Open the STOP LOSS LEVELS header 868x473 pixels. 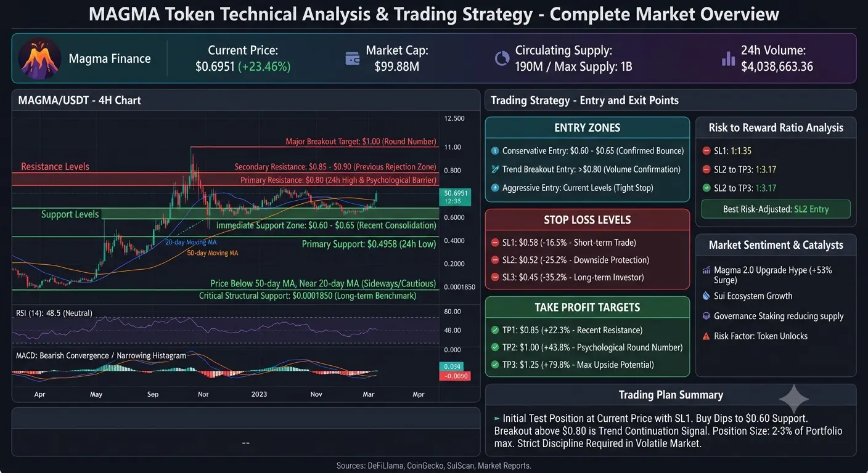coord(587,220)
